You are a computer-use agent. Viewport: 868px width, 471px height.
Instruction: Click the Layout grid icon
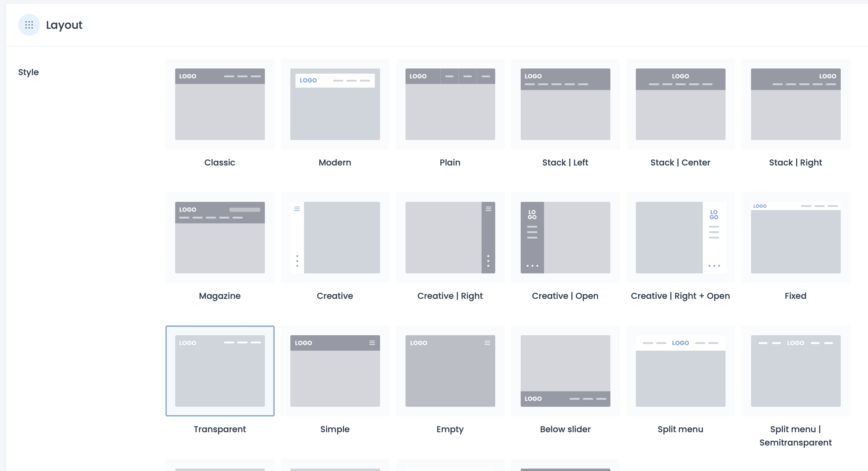tap(29, 25)
